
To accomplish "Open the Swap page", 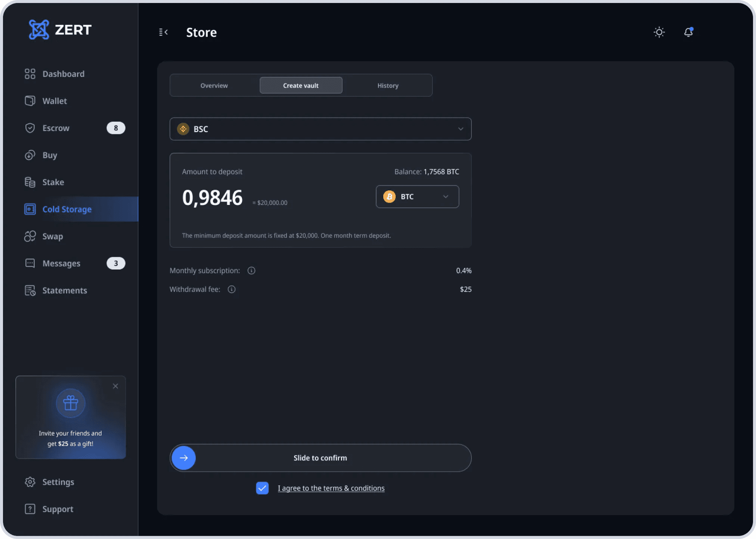I will (53, 236).
